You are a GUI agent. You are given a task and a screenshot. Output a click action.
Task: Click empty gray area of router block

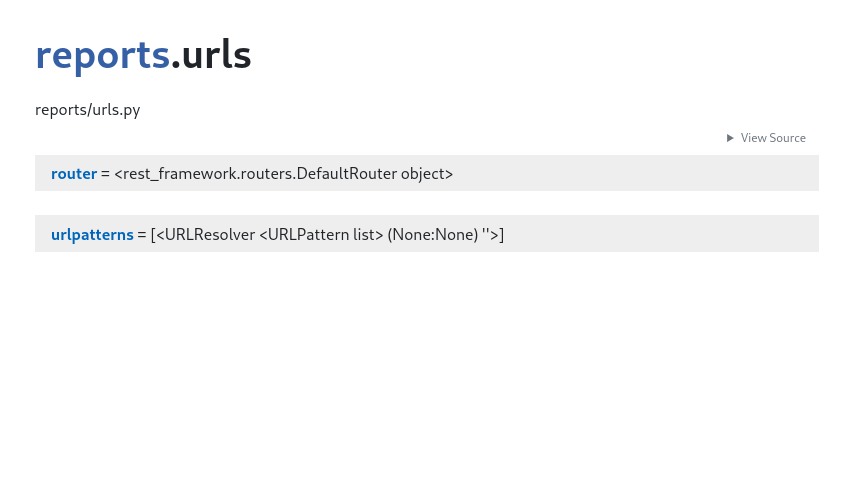632,174
